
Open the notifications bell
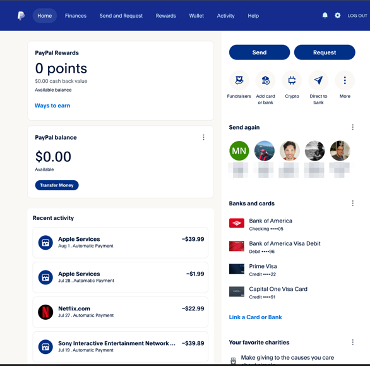click(x=325, y=15)
